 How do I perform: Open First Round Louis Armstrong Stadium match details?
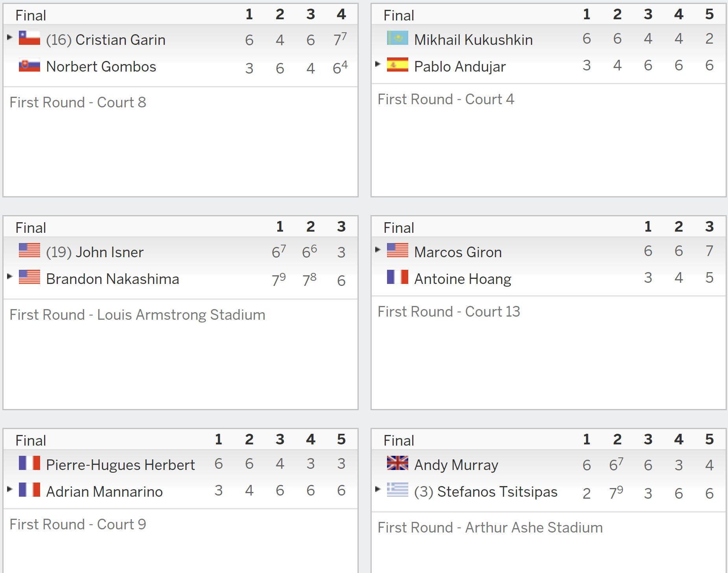tap(137, 315)
